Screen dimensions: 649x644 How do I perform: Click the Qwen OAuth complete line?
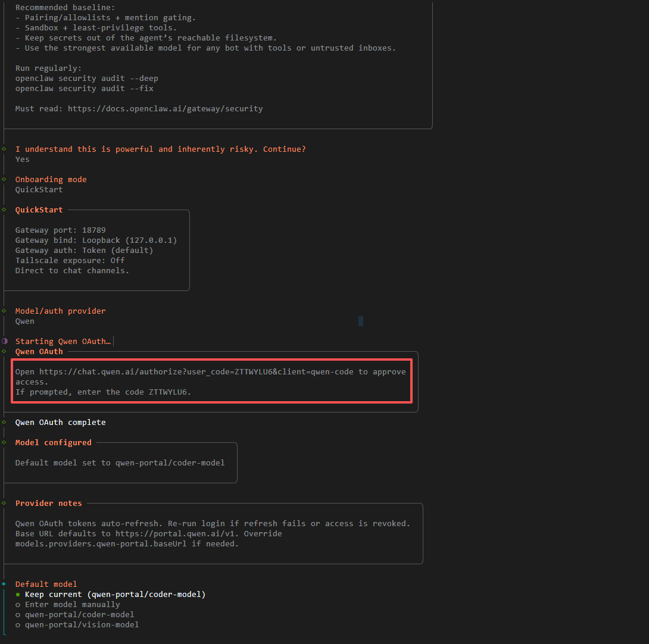click(x=60, y=422)
